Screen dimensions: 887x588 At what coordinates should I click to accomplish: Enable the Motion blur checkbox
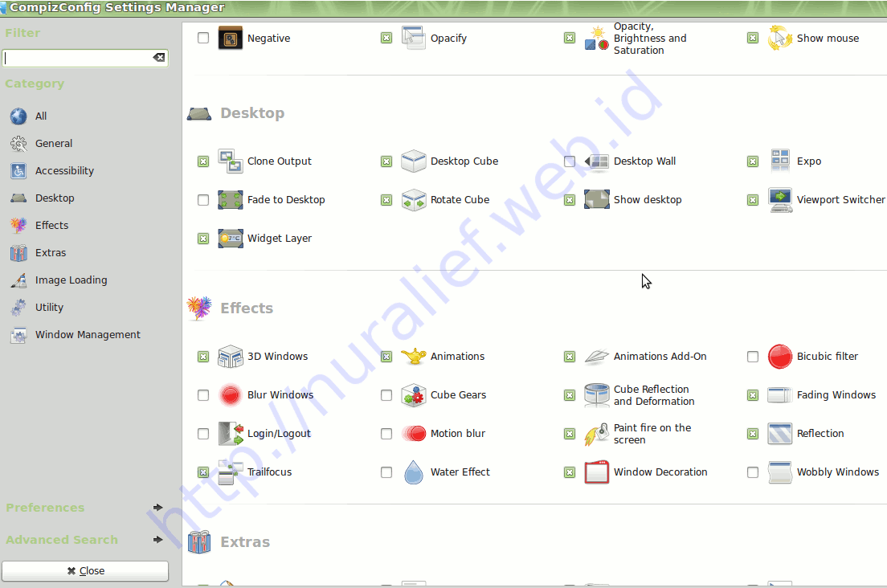386,433
